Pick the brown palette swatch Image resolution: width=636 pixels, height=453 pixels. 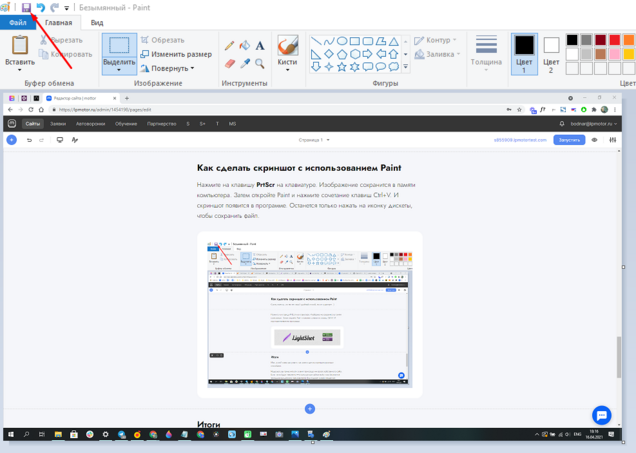(x=600, y=54)
